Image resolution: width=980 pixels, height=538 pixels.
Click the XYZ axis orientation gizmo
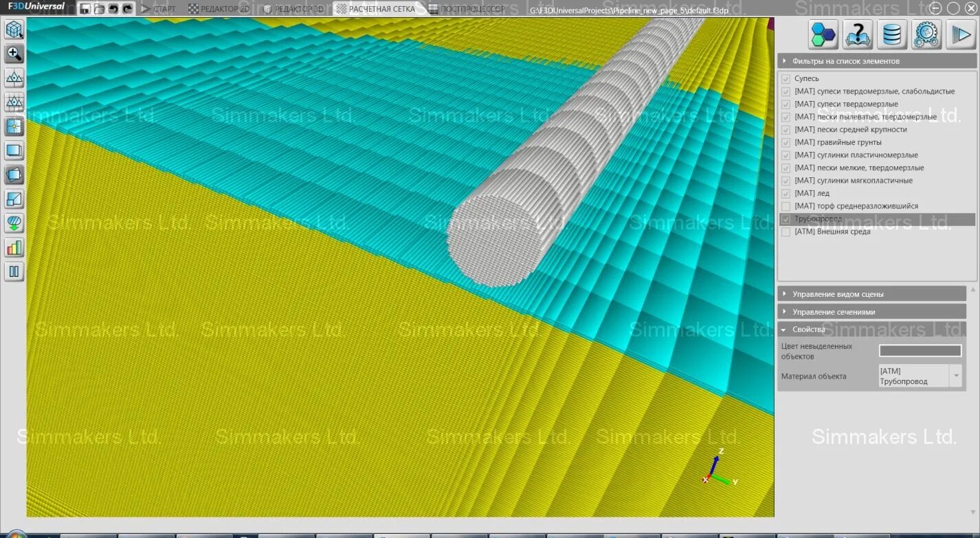point(720,467)
